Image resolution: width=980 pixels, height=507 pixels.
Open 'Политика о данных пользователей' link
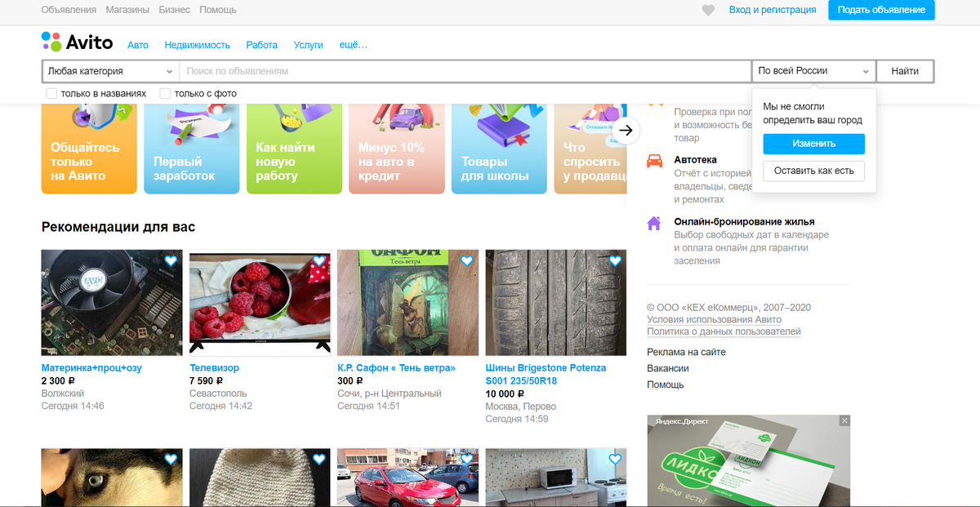click(724, 331)
